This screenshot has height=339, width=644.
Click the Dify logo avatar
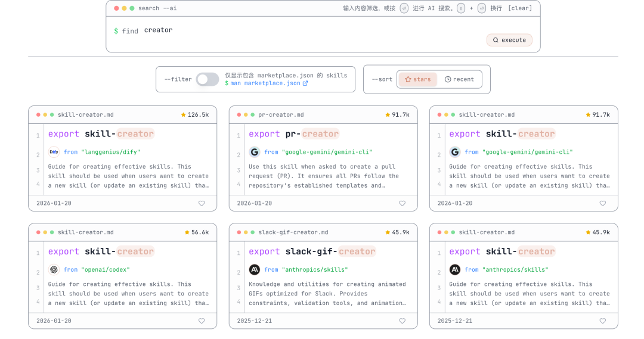point(54,152)
